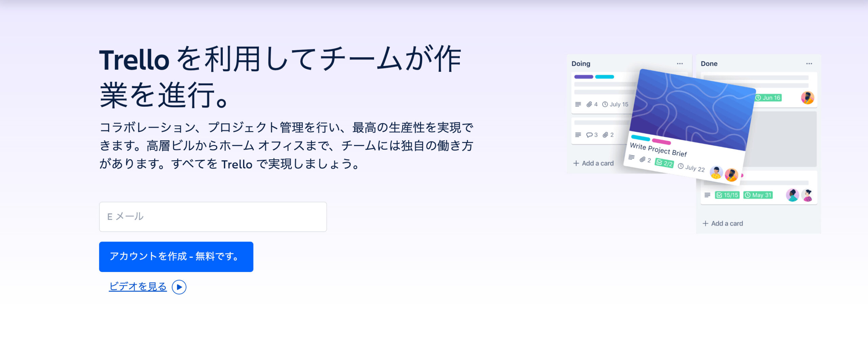
Task: Click the description icon on the 15/15 card
Action: click(x=707, y=195)
